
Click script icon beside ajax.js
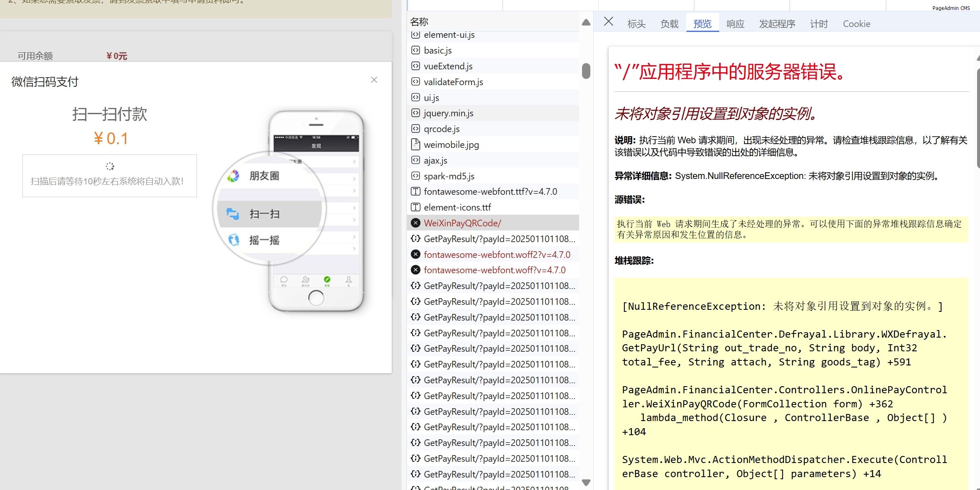(x=415, y=160)
